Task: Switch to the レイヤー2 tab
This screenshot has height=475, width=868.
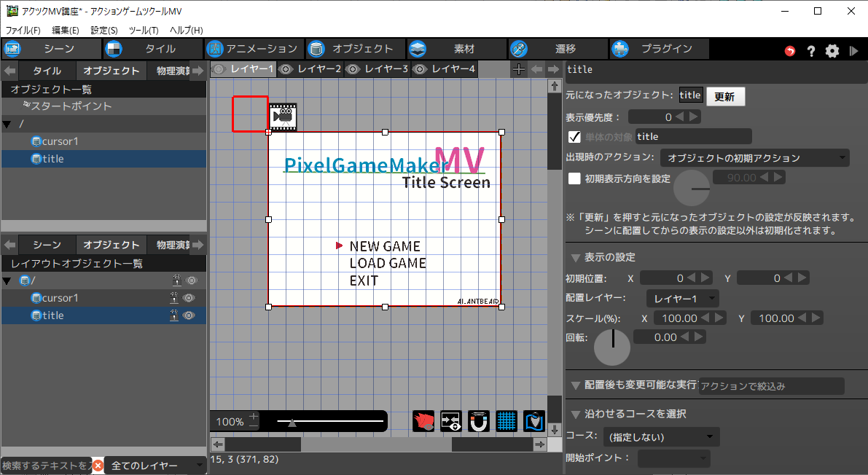Action: pos(311,69)
